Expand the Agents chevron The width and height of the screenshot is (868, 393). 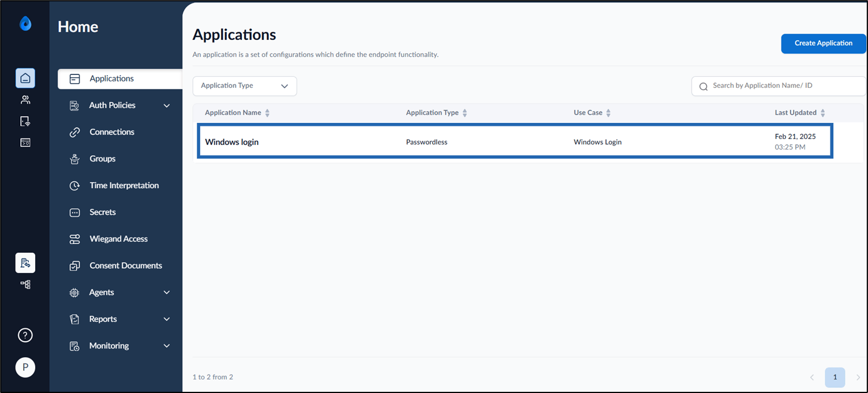pos(167,293)
